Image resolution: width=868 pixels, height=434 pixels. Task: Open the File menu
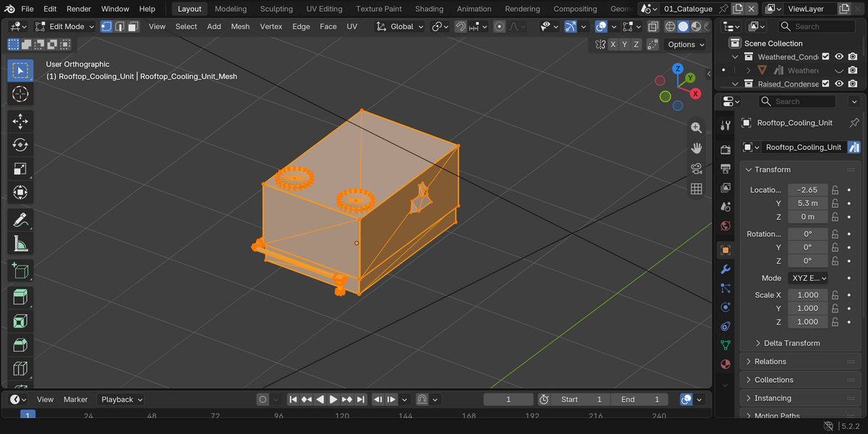coord(27,9)
